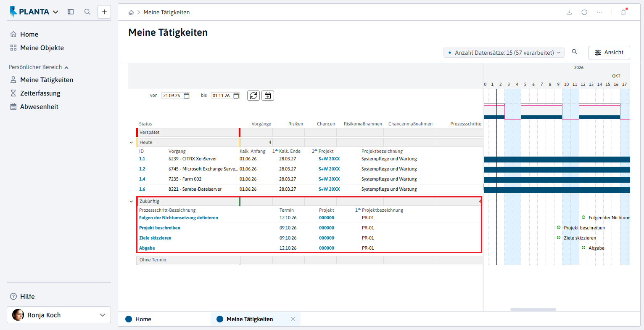Click the calendar-today button next to refresh
This screenshot has height=330, width=644.
268,96
